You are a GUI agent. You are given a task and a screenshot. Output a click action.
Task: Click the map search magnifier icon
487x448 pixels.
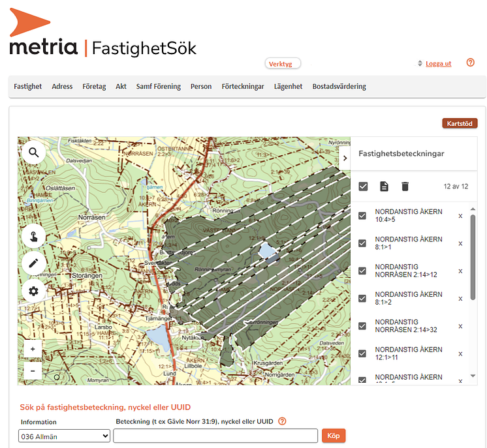click(x=33, y=153)
